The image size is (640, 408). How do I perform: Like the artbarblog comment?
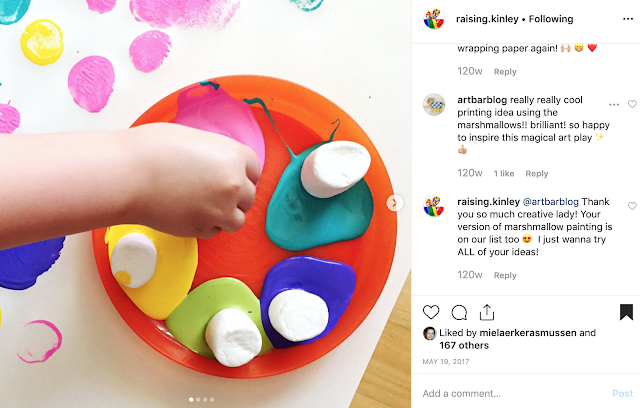(632, 104)
